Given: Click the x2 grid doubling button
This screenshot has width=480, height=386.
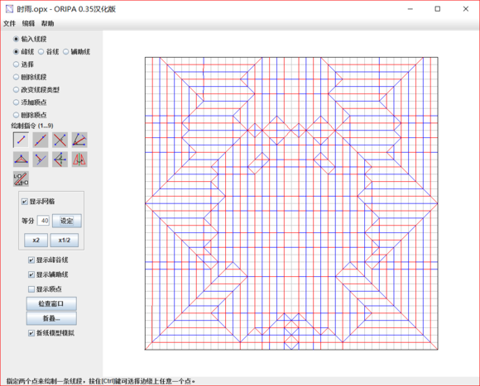Looking at the screenshot, I should (36, 240).
